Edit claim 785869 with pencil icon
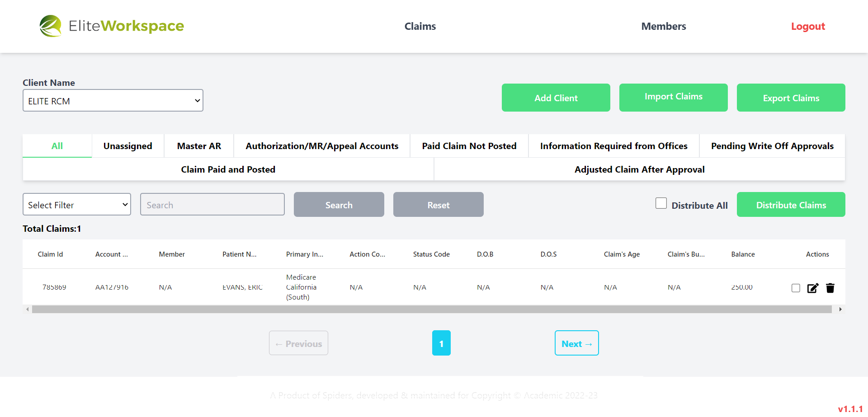The width and height of the screenshot is (868, 417). (x=813, y=288)
